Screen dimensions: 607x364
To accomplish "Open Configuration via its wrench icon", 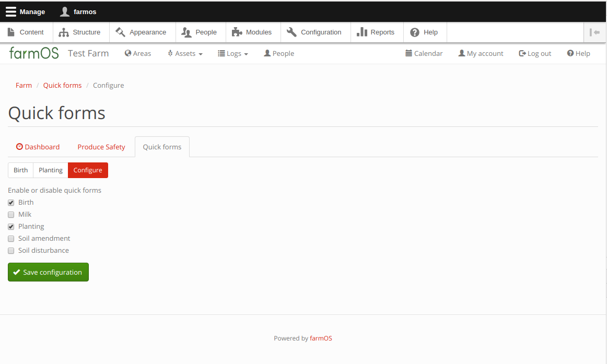I will (291, 32).
